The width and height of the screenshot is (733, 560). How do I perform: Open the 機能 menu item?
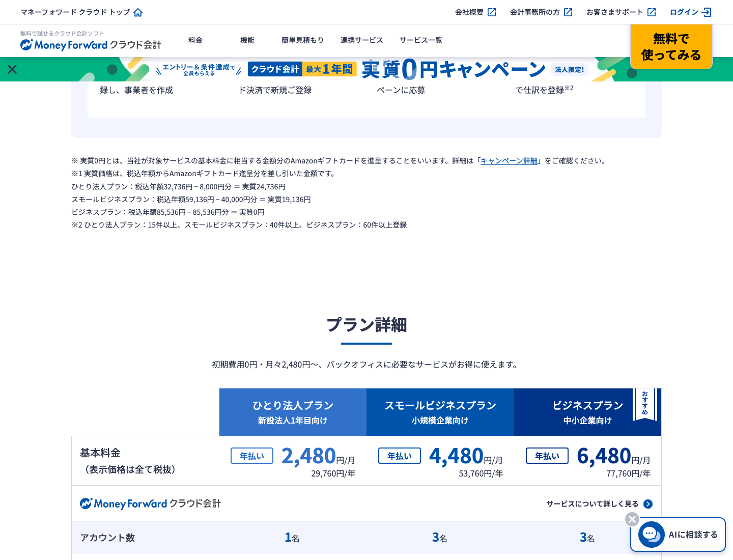pyautogui.click(x=247, y=40)
